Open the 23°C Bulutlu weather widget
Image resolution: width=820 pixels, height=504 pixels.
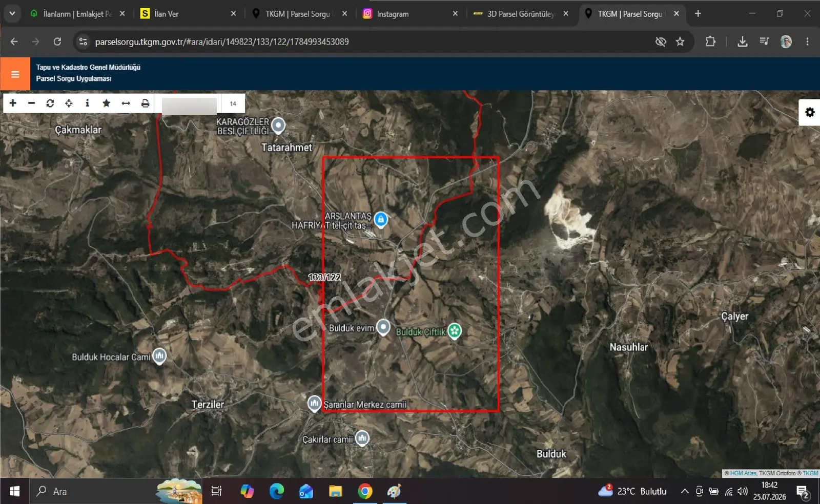coord(632,491)
